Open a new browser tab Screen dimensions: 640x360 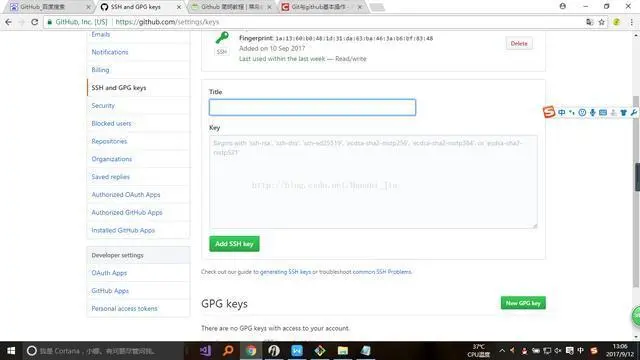click(377, 7)
